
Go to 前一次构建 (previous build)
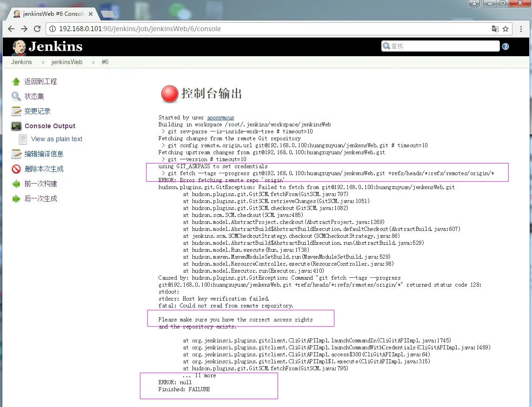pyautogui.click(x=40, y=184)
